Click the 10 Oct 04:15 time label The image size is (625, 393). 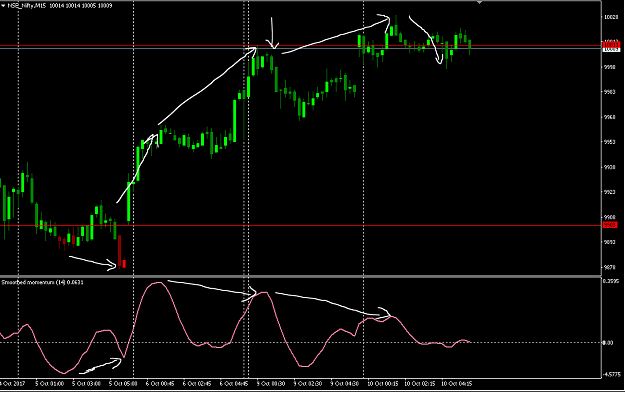(457, 384)
